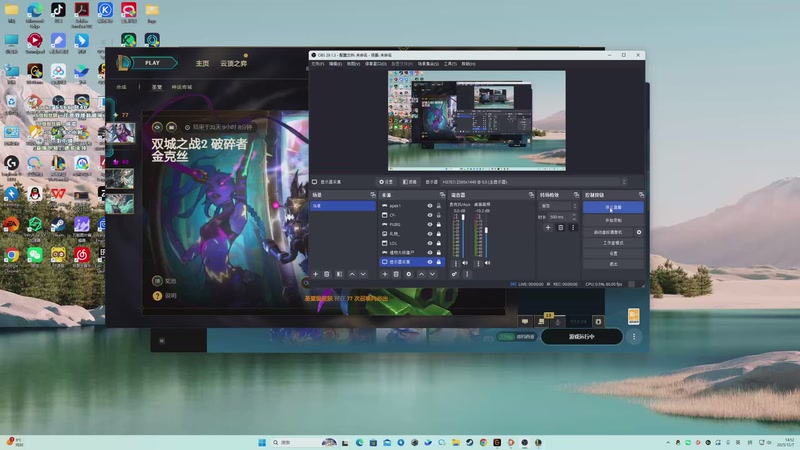Launch Steam from desktop icons

pyautogui.click(x=58, y=224)
